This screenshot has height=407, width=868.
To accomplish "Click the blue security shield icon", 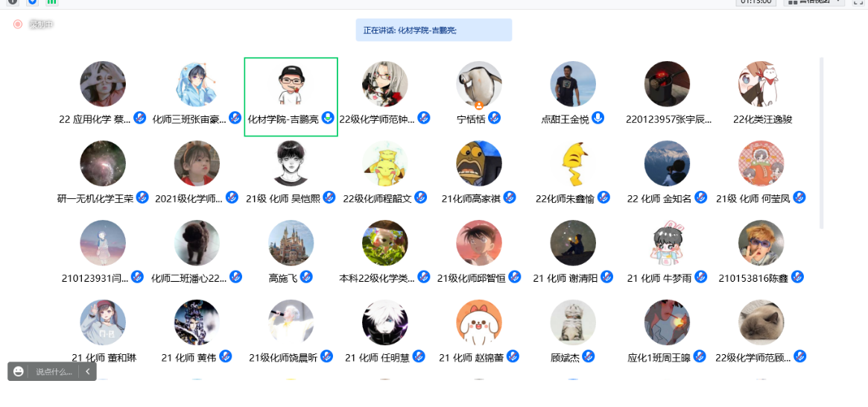I will pos(33,1).
